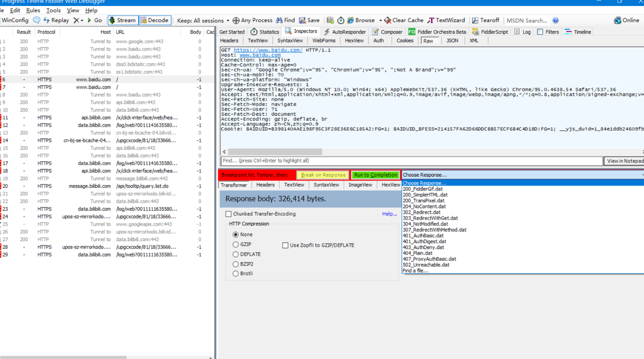The width and height of the screenshot is (644, 359).
Task: Select 302_Redirect.dat response
Action: [421, 213]
